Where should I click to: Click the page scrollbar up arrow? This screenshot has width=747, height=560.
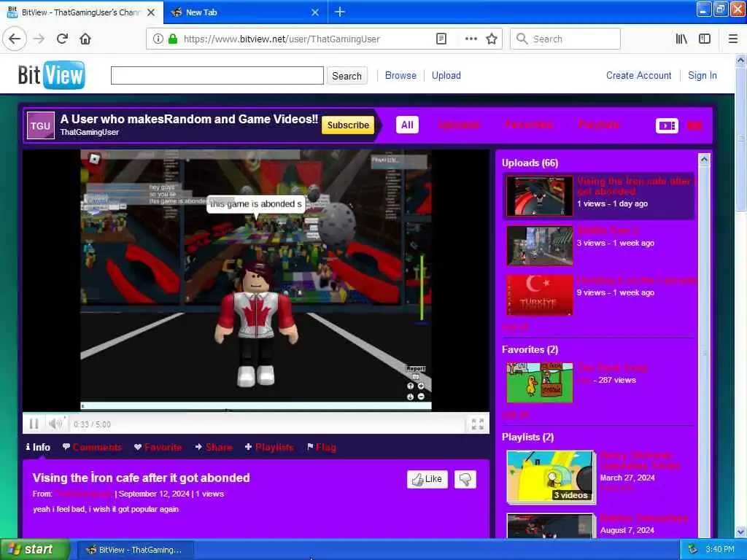[x=740, y=60]
